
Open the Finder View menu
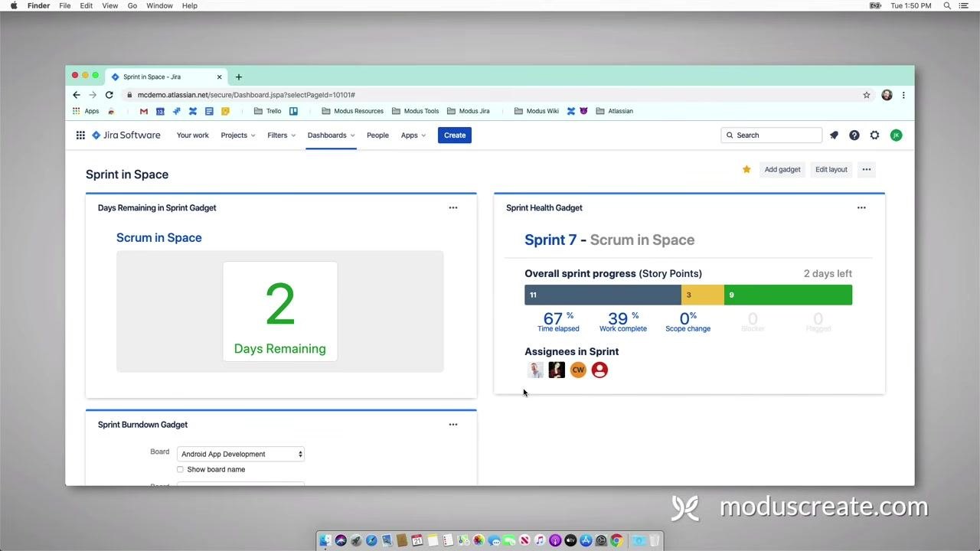coord(110,5)
